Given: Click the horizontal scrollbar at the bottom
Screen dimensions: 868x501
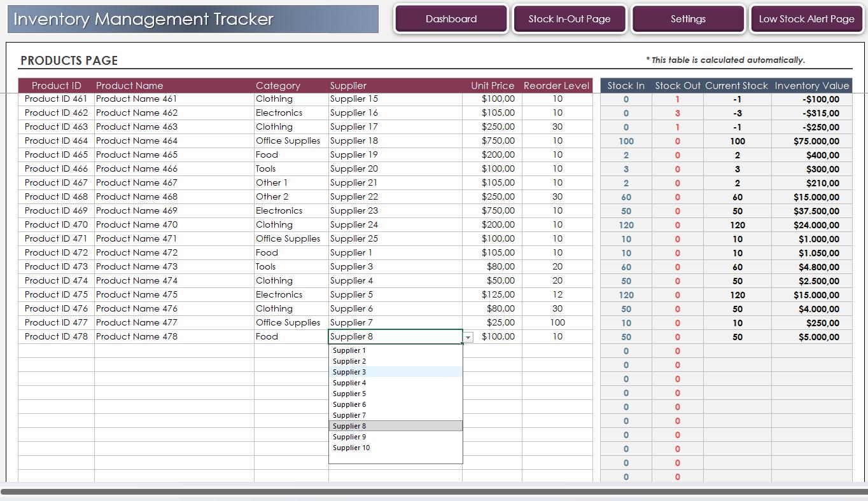Looking at the screenshot, I should pyautogui.click(x=434, y=491).
